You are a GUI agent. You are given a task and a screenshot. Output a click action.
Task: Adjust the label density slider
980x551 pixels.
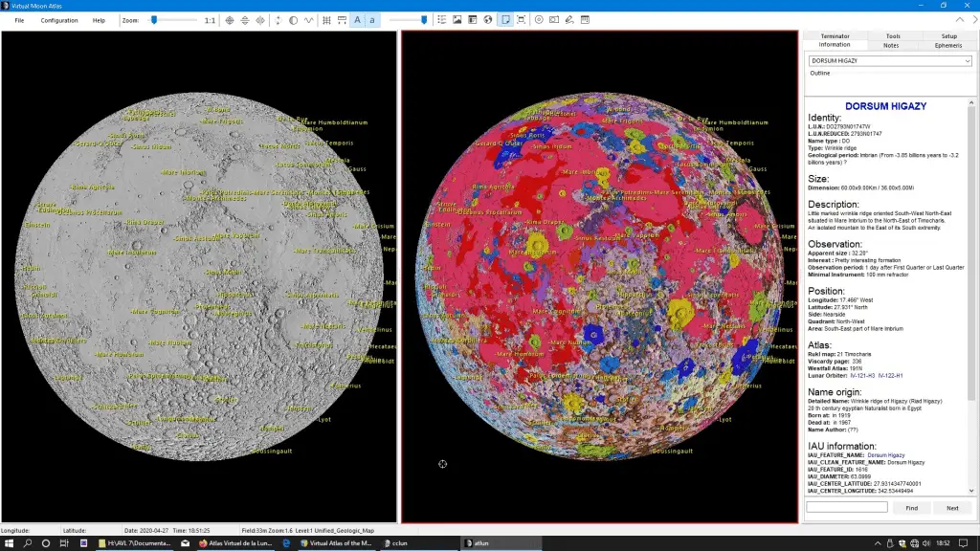[424, 20]
